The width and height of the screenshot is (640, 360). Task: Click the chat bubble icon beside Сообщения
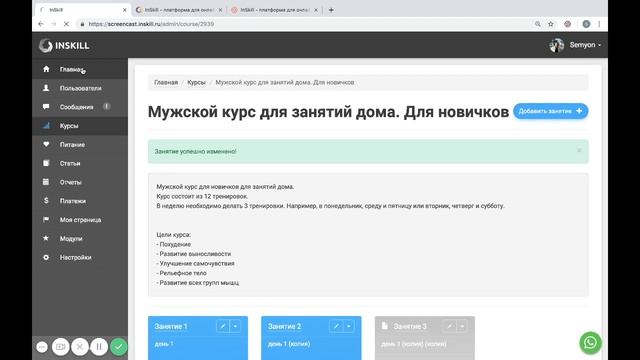(x=46, y=107)
